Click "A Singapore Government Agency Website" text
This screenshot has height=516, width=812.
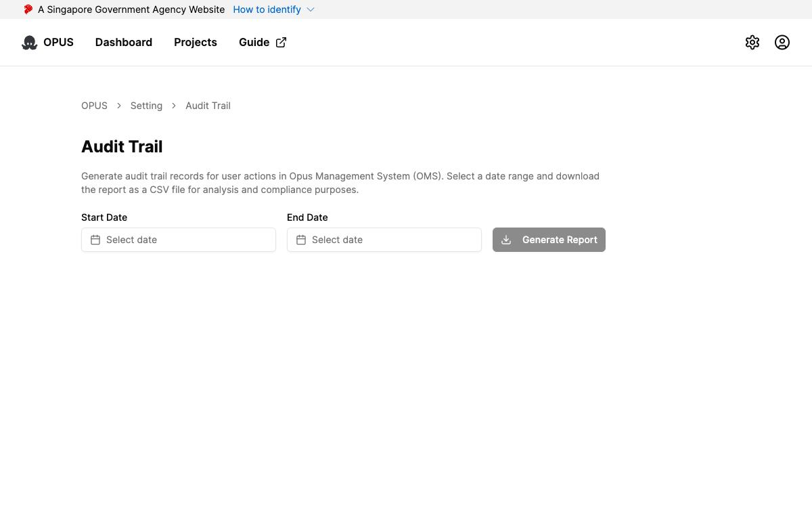click(131, 9)
